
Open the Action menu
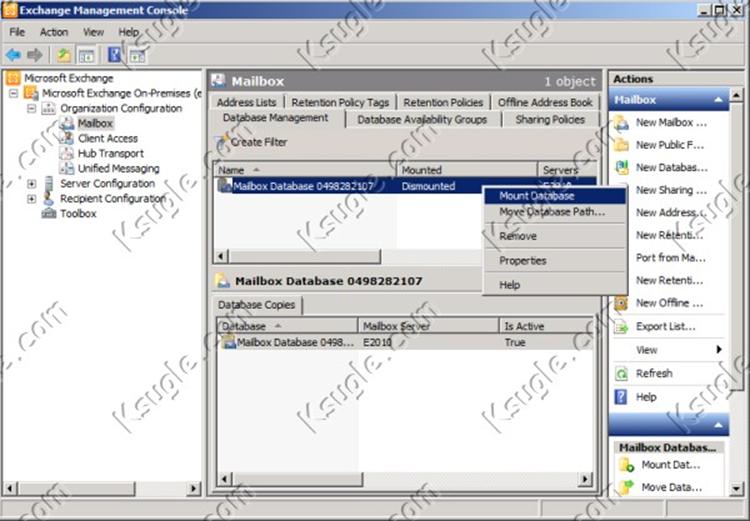point(54,32)
